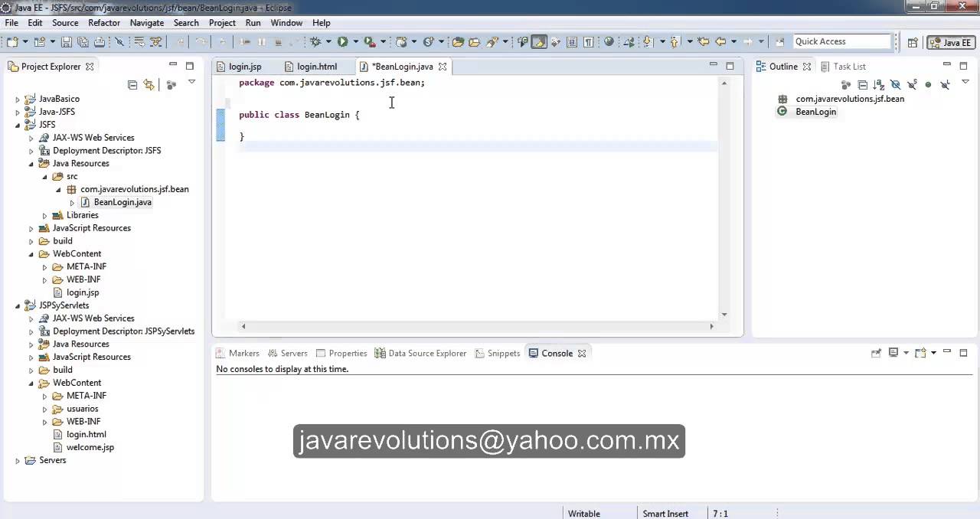Expand the JavaBasico project

(x=18, y=99)
